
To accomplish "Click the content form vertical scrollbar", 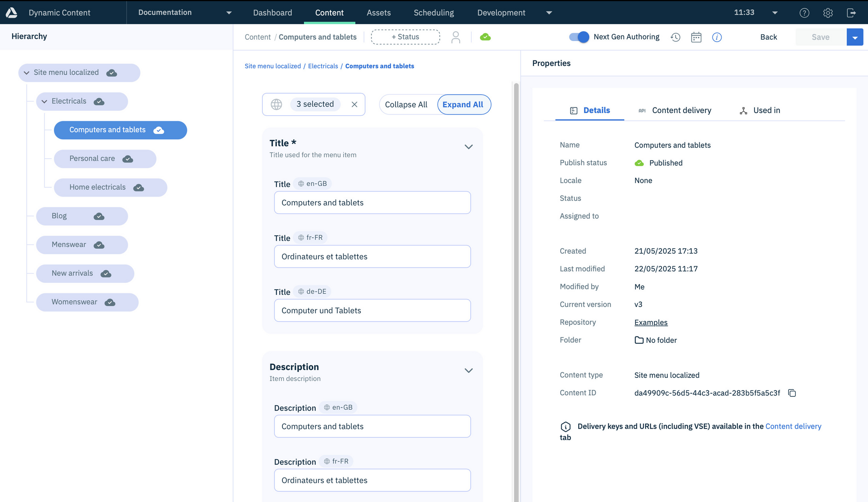I will [x=516, y=292].
